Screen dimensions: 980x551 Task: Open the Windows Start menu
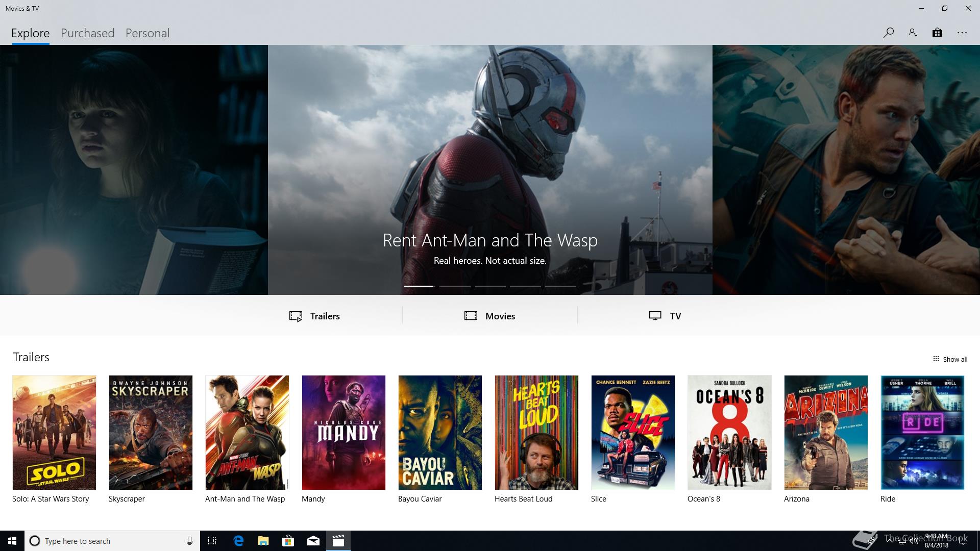[x=12, y=541]
